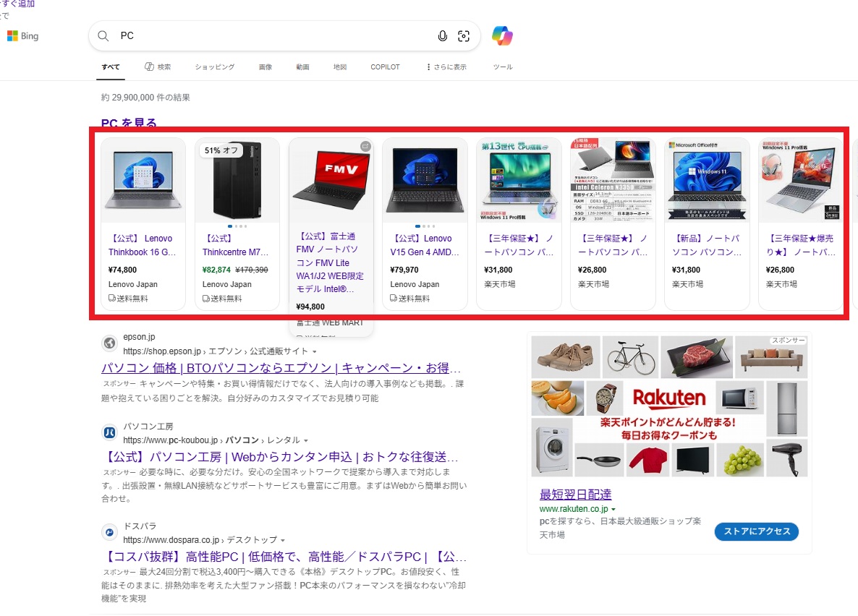
Task: Click the 51% オフ discount badge
Action: (x=221, y=150)
